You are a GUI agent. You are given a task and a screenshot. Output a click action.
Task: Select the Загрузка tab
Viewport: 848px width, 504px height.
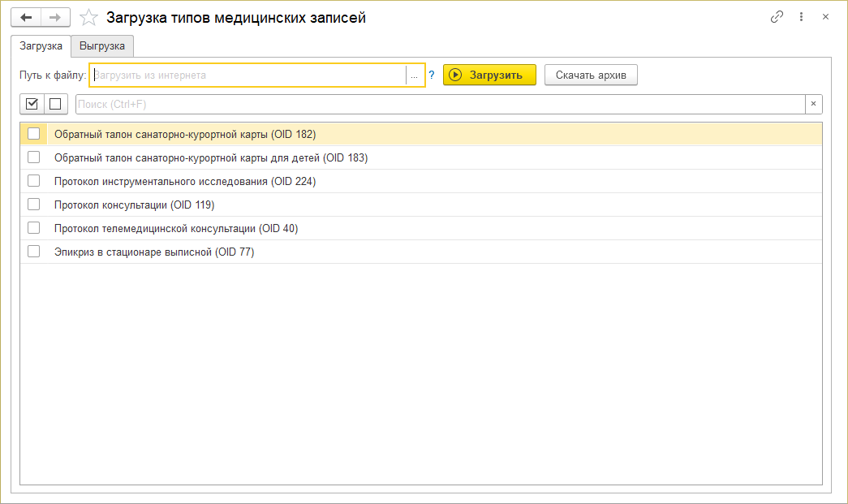pyautogui.click(x=41, y=46)
